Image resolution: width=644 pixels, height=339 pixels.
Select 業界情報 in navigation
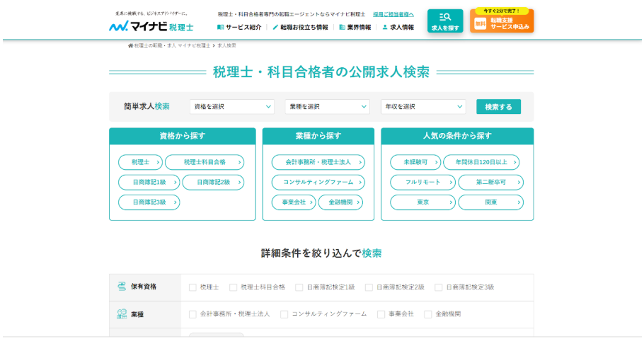pos(359,28)
